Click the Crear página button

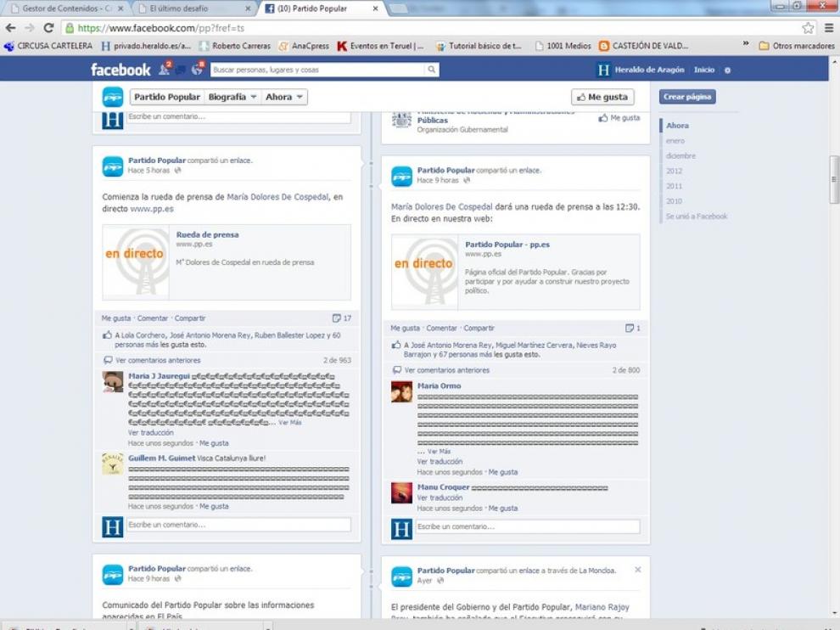tap(687, 97)
